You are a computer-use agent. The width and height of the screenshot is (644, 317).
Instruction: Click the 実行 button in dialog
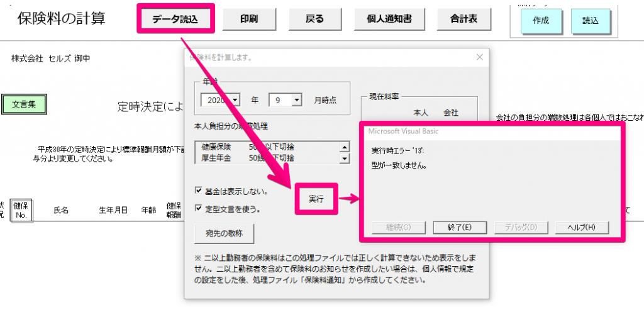click(x=316, y=199)
